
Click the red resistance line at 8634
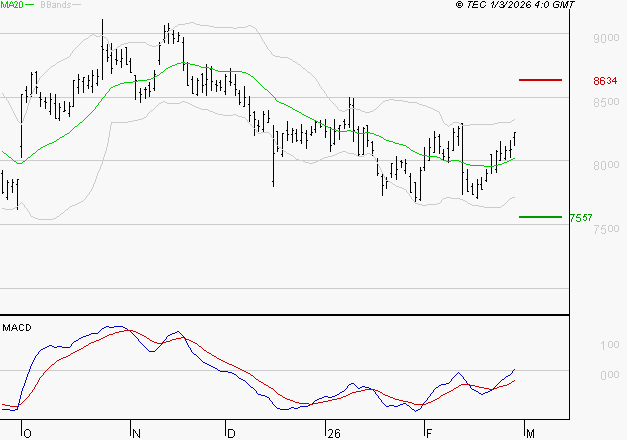(541, 79)
